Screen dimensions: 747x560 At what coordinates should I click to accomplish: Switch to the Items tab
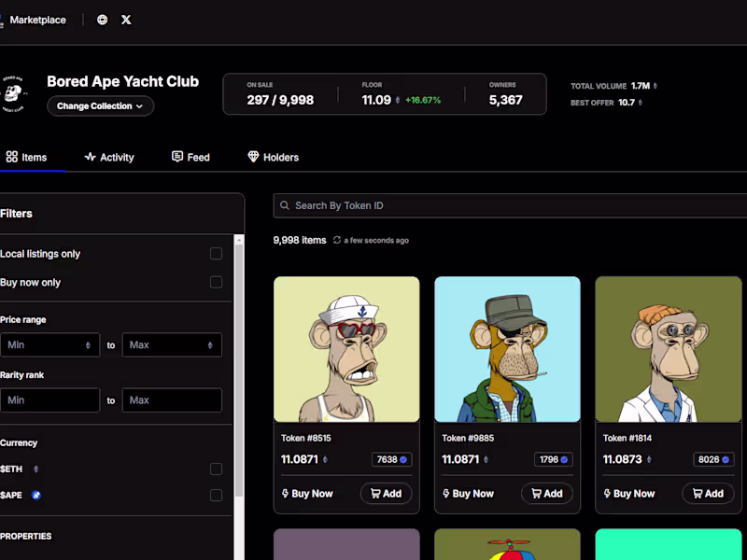[27, 157]
